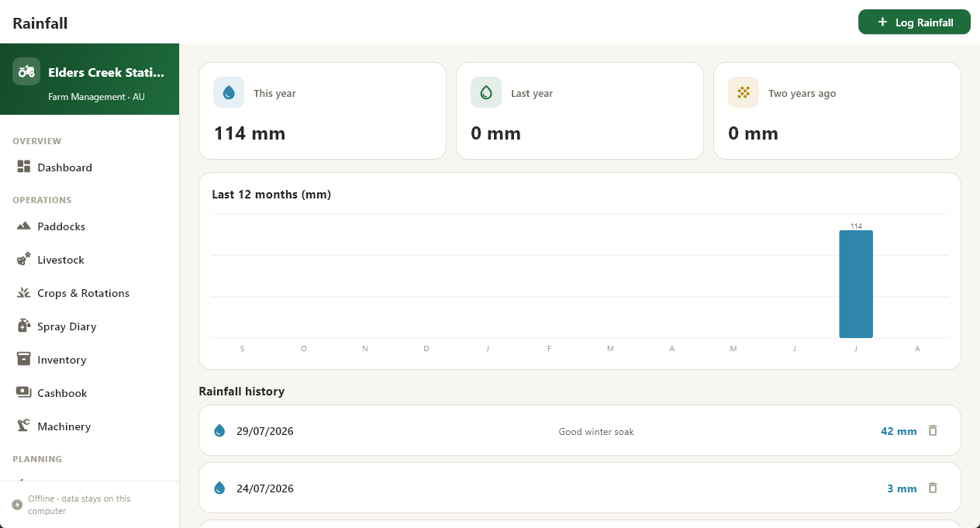This screenshot has height=528, width=980.
Task: Click the 42 mm rainfall amount
Action: (x=899, y=431)
